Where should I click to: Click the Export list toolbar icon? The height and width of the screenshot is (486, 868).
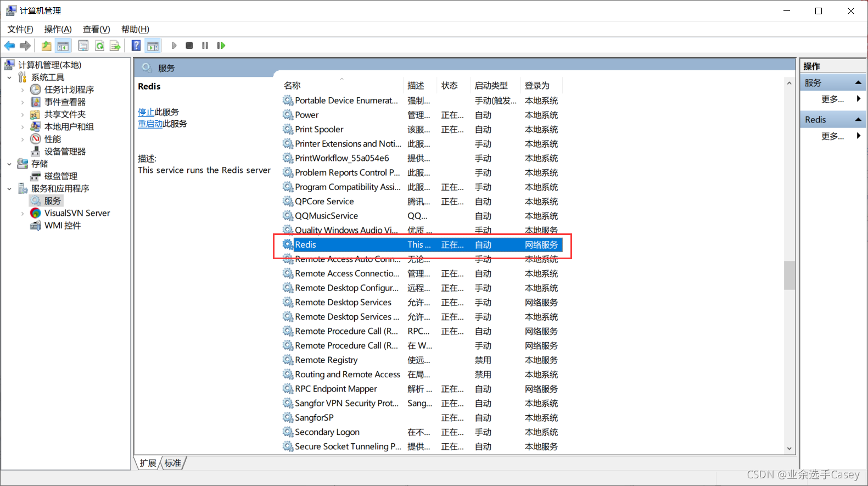click(x=115, y=46)
